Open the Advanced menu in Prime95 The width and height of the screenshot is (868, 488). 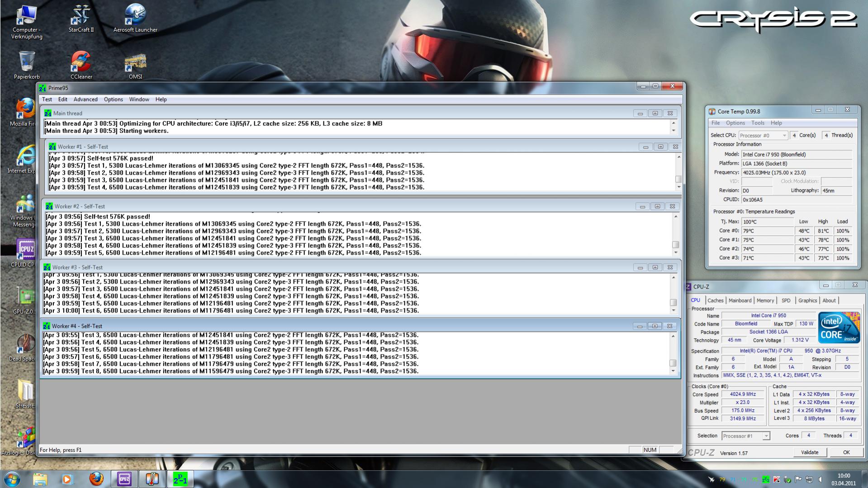pyautogui.click(x=85, y=99)
